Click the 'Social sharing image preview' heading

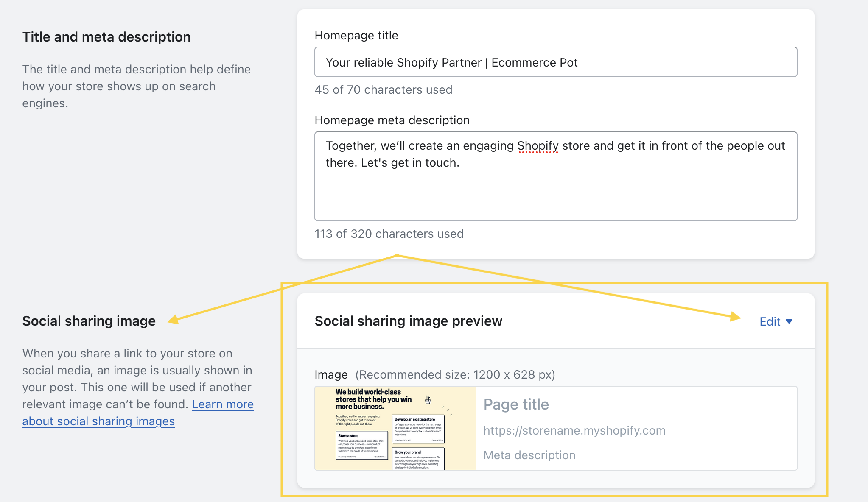coord(408,321)
